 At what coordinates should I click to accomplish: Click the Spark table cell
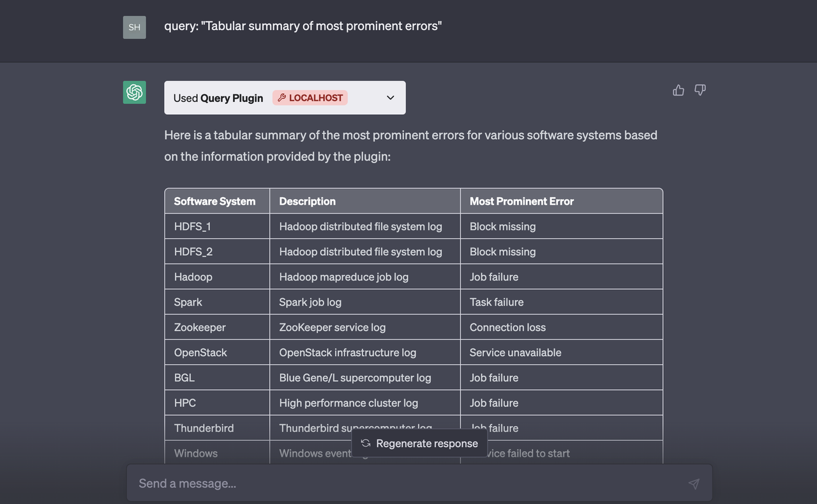coord(217,302)
